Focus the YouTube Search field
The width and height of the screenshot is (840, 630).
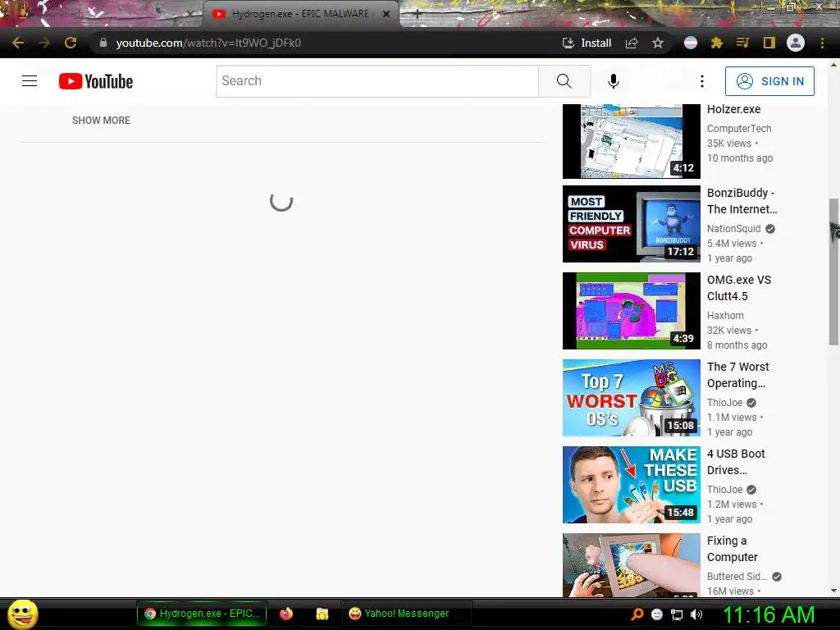377,81
